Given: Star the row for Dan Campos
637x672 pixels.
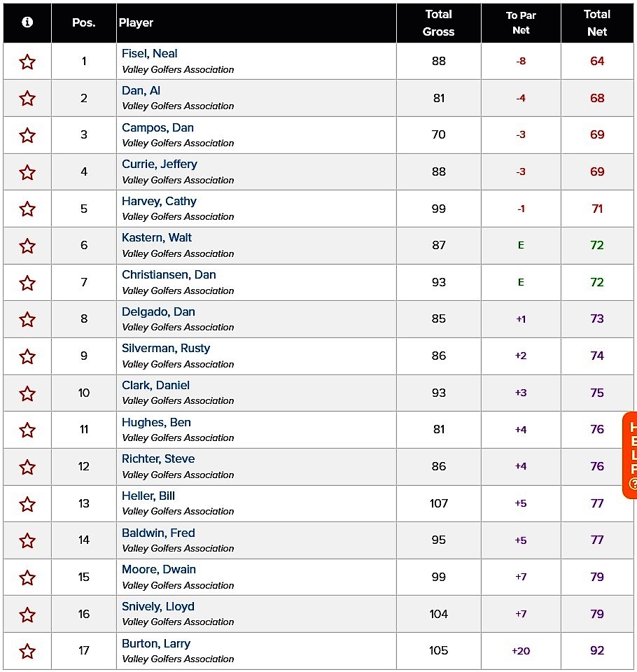Looking at the screenshot, I should coord(27,135).
